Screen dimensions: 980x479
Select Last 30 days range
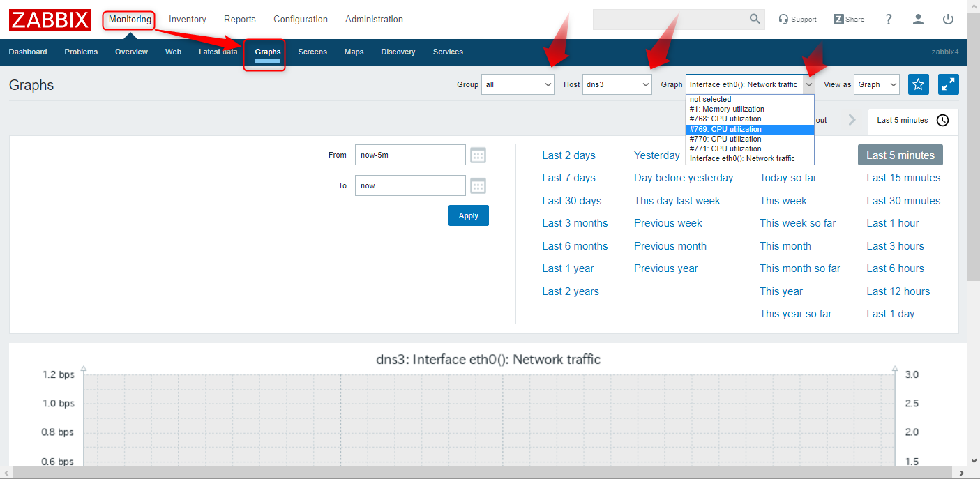point(572,201)
